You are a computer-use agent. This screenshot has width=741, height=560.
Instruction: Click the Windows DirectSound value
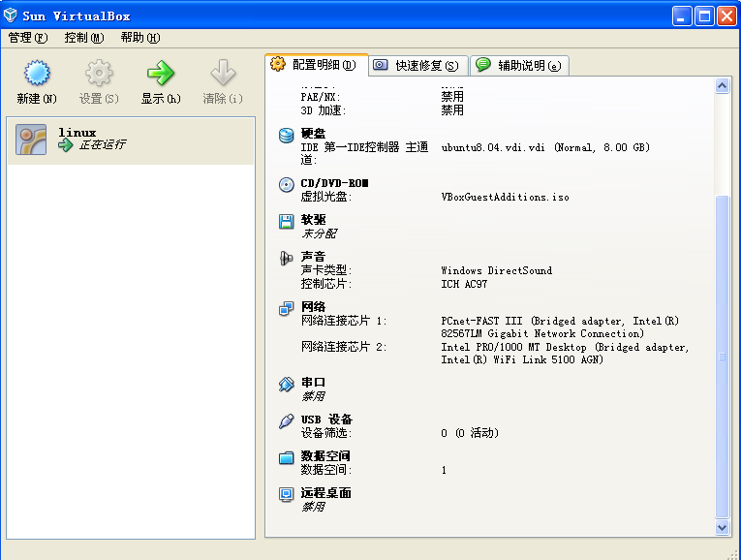click(x=496, y=270)
